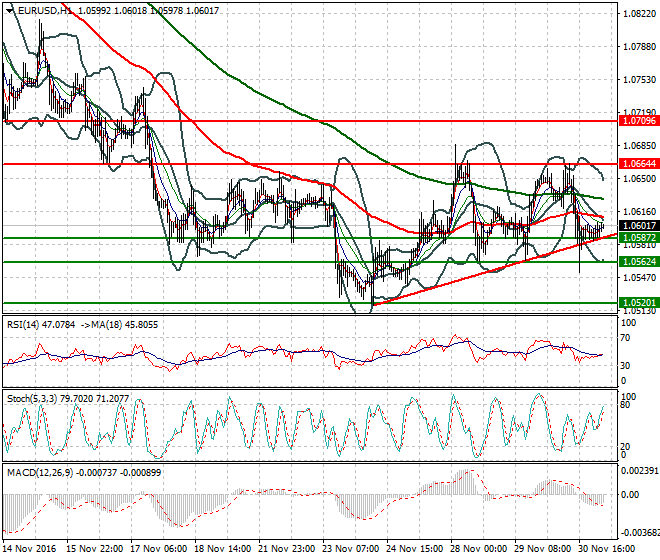Open the chart menu triangle beside EURUSD,H1

(x=11, y=11)
